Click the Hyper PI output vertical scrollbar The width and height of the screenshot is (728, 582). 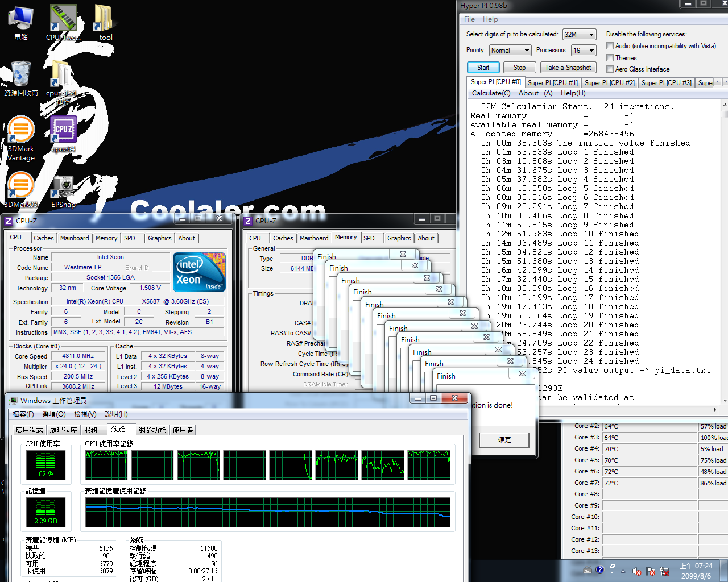click(724, 250)
